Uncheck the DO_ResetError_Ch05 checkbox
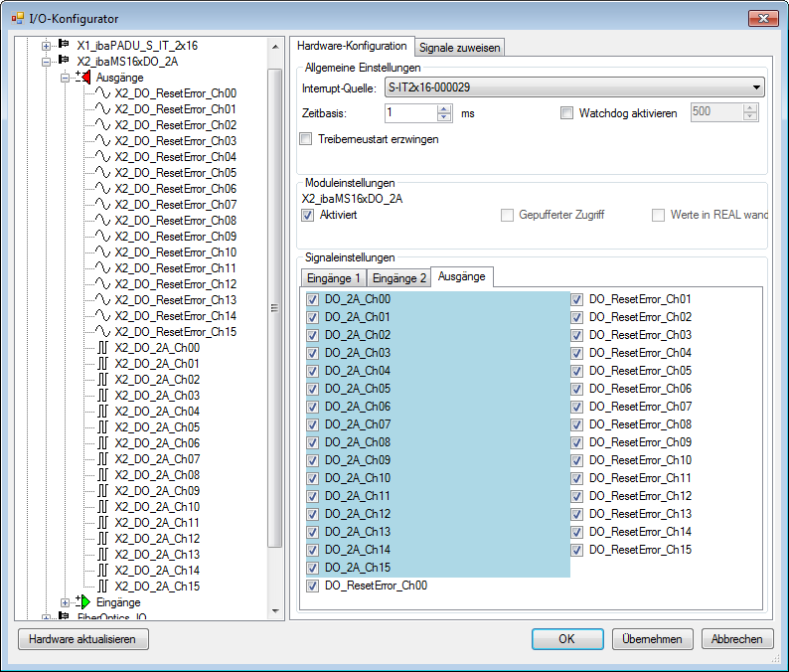This screenshot has height=672, width=789. [576, 372]
